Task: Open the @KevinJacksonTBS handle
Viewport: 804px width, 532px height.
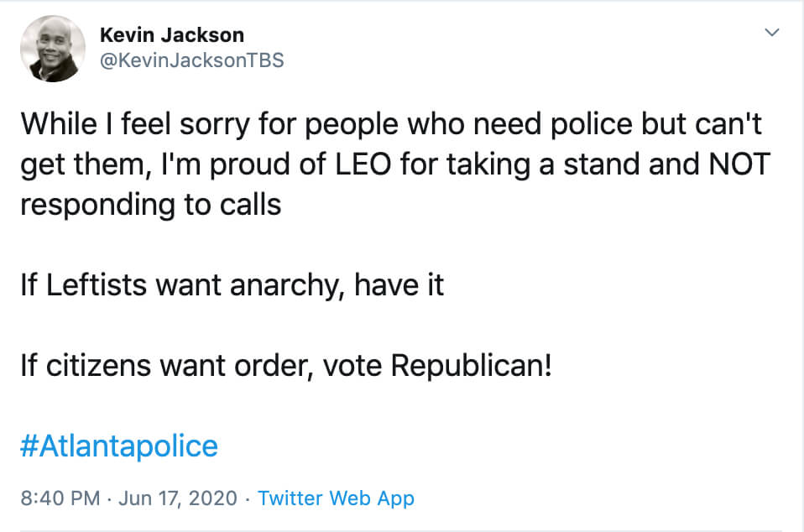Action: coord(192,60)
